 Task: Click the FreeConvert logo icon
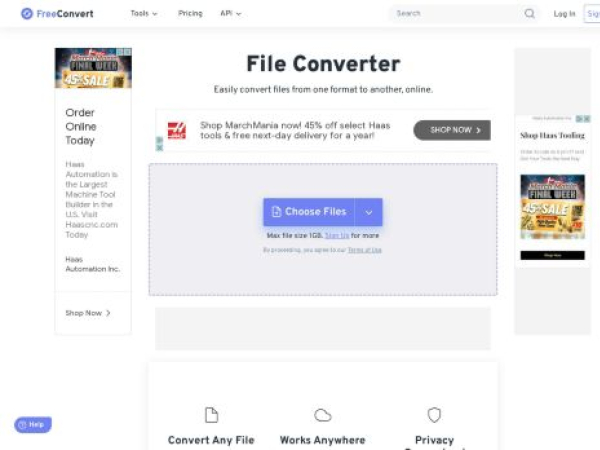point(27,14)
